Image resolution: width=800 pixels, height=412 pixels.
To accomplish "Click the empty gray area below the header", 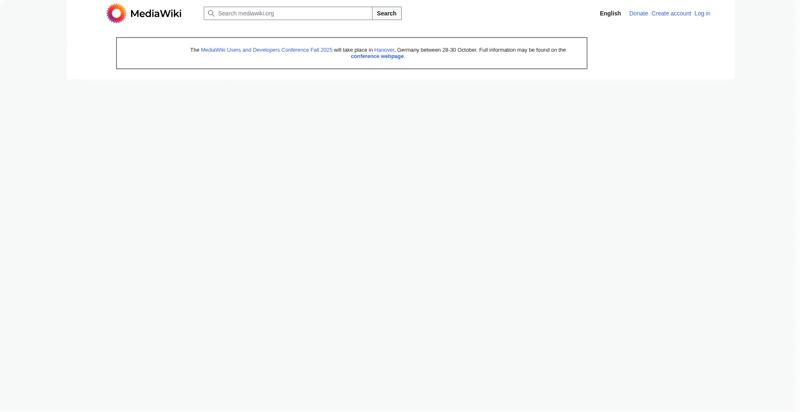I will tap(400, 250).
